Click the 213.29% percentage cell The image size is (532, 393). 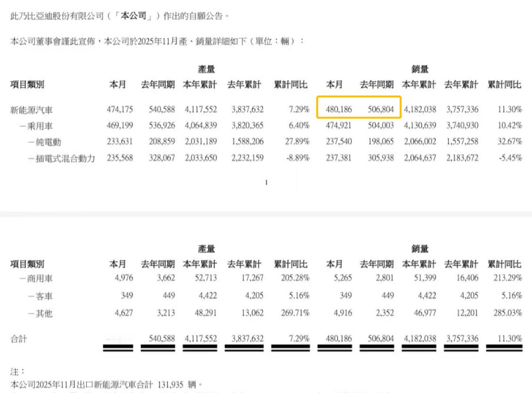(507, 278)
